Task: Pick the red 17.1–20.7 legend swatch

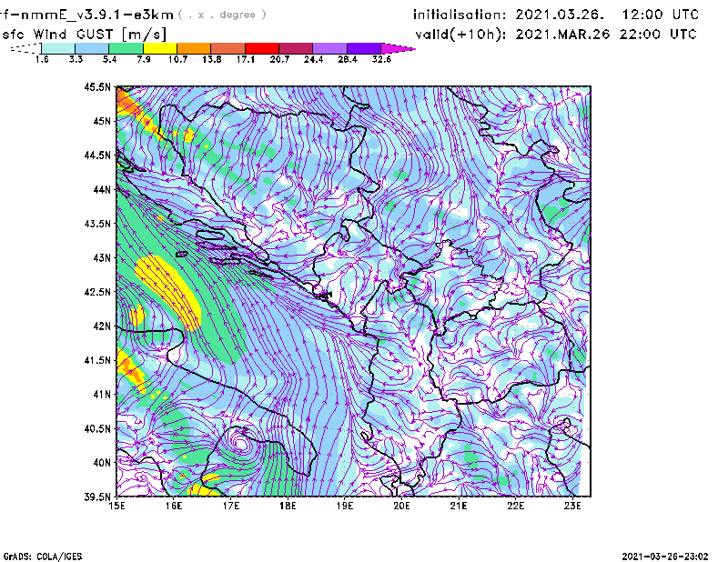Action: (262, 48)
